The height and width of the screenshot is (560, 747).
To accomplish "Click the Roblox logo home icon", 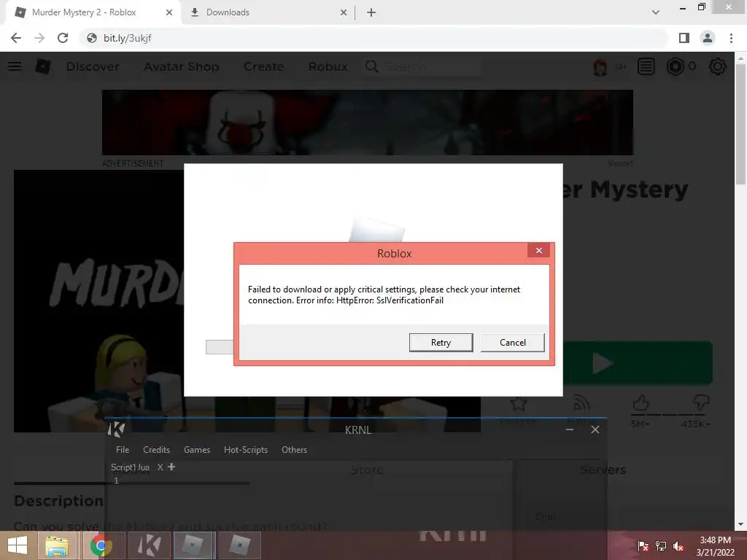I will coord(42,66).
